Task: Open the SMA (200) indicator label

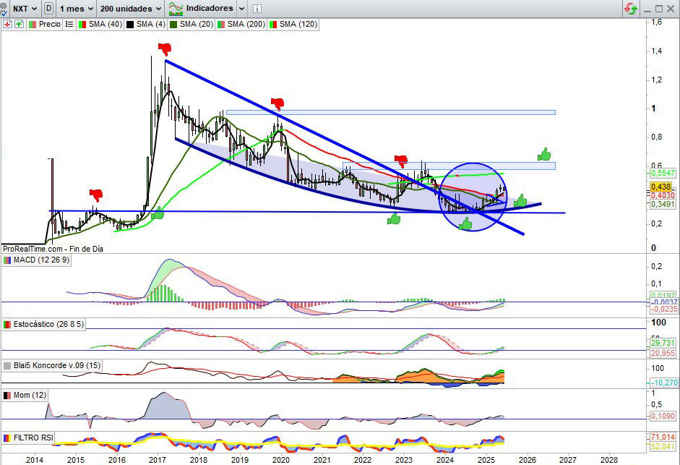Action: click(246, 24)
